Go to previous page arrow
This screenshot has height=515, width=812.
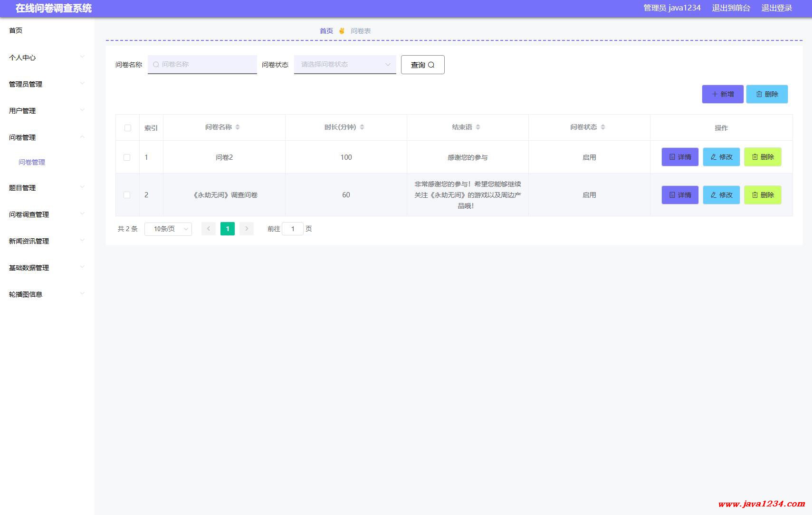coord(209,229)
